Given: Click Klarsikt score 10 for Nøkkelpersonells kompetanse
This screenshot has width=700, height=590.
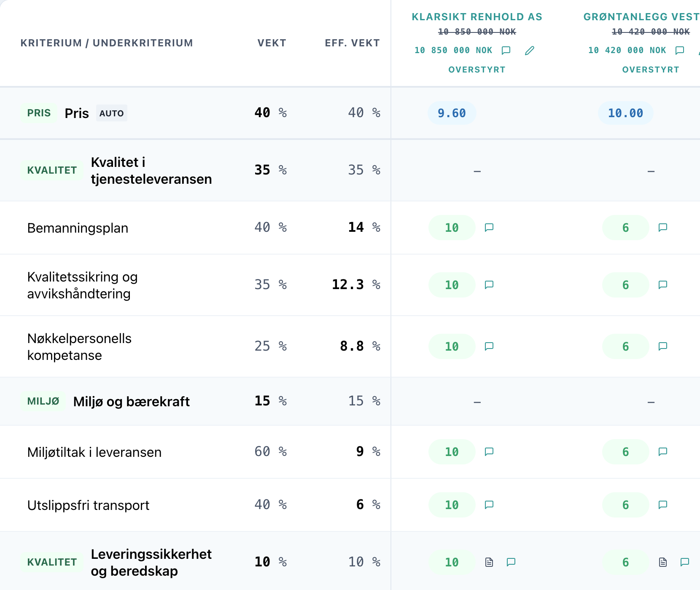Looking at the screenshot, I should [452, 346].
